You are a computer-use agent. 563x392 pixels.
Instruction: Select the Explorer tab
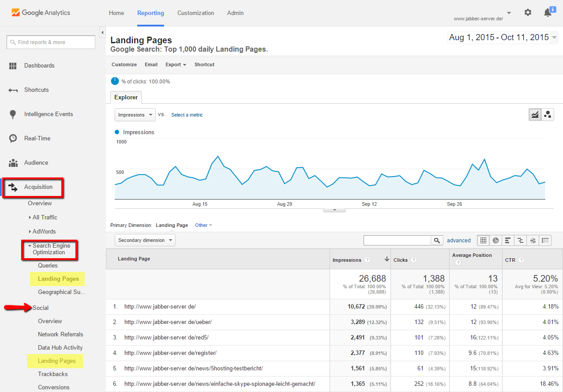coord(126,97)
